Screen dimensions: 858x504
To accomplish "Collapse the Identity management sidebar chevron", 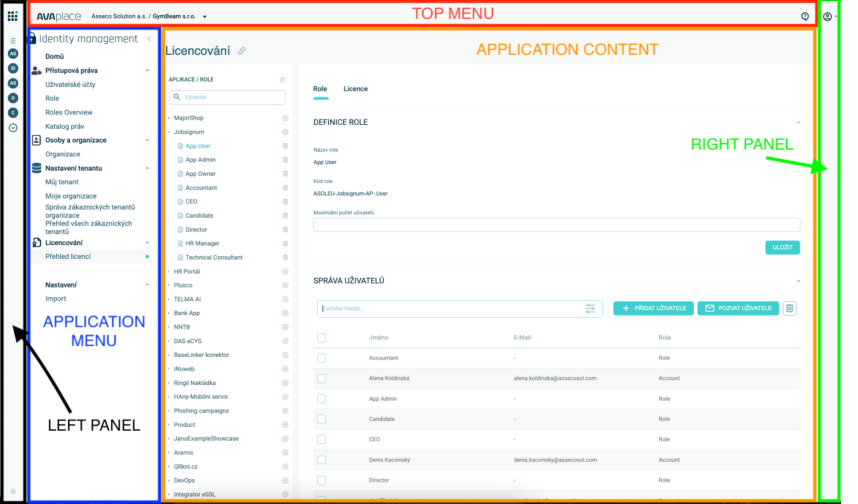I will tap(149, 39).
